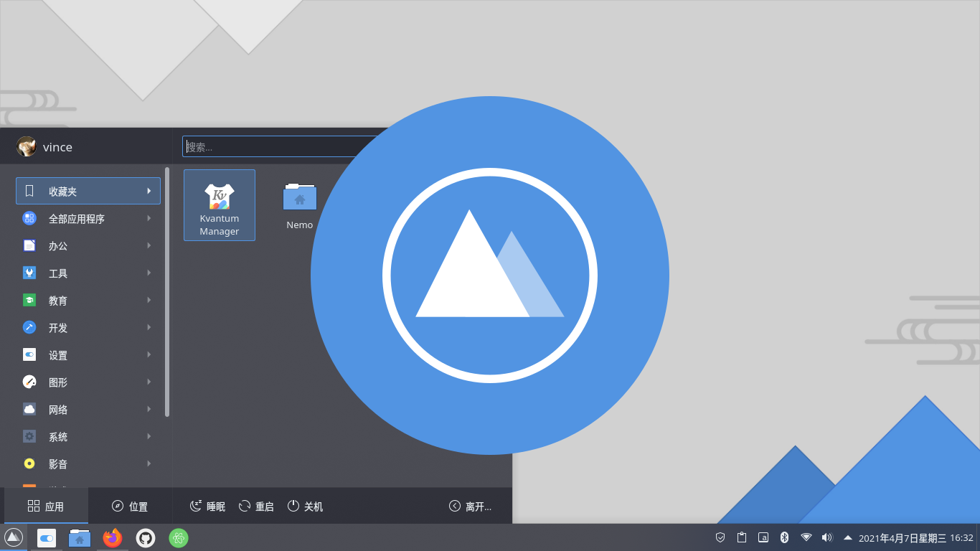Open Kvantum Manager from the favorites list

point(220,205)
